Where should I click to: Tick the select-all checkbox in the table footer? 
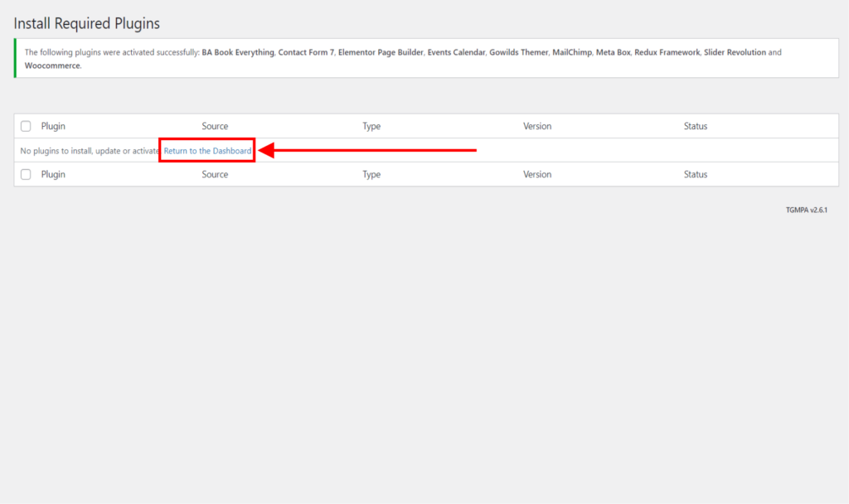click(x=26, y=174)
